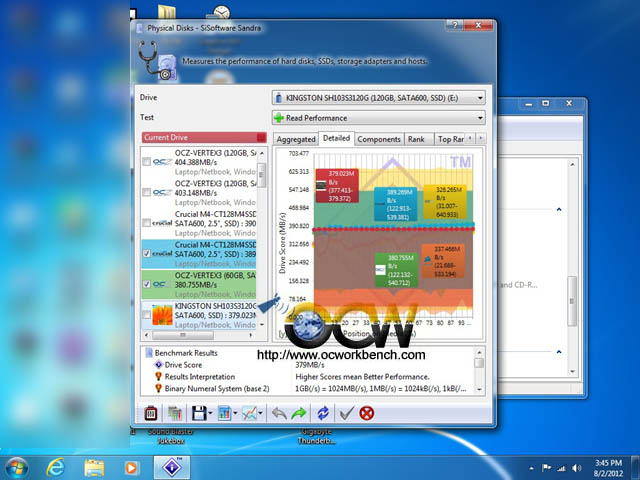Click drive list scrollbar down arrow
This screenshot has height=480, width=640.
[x=262, y=325]
